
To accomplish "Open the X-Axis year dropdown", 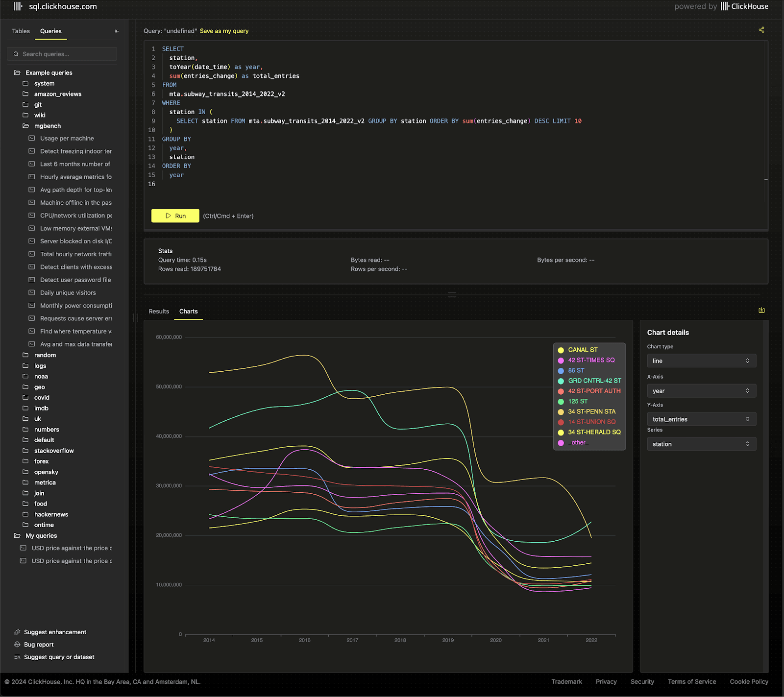I will tap(701, 391).
